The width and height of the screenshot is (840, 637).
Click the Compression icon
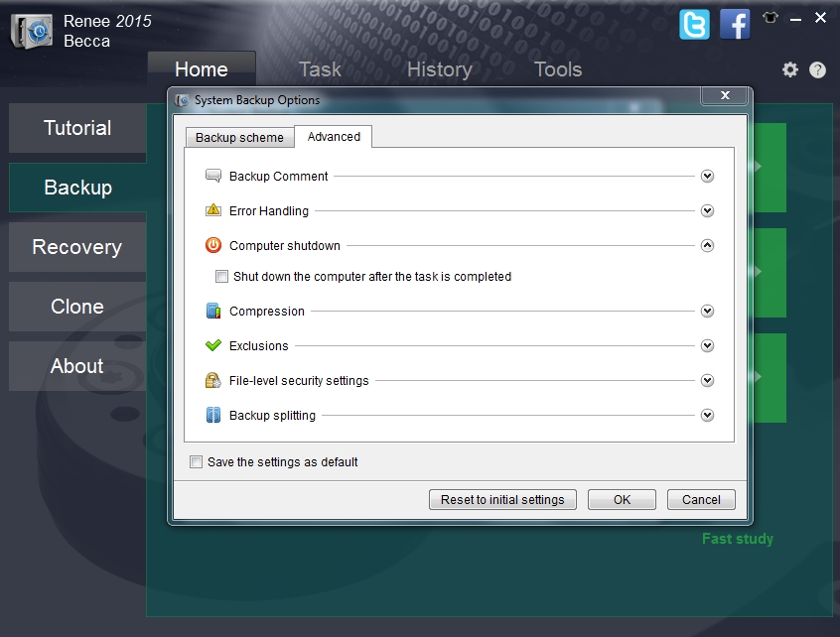pyautogui.click(x=212, y=311)
